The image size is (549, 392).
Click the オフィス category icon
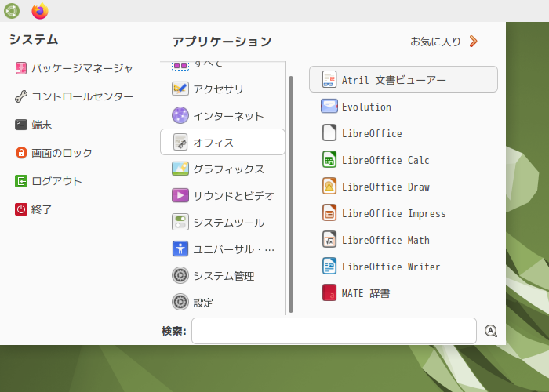click(180, 142)
